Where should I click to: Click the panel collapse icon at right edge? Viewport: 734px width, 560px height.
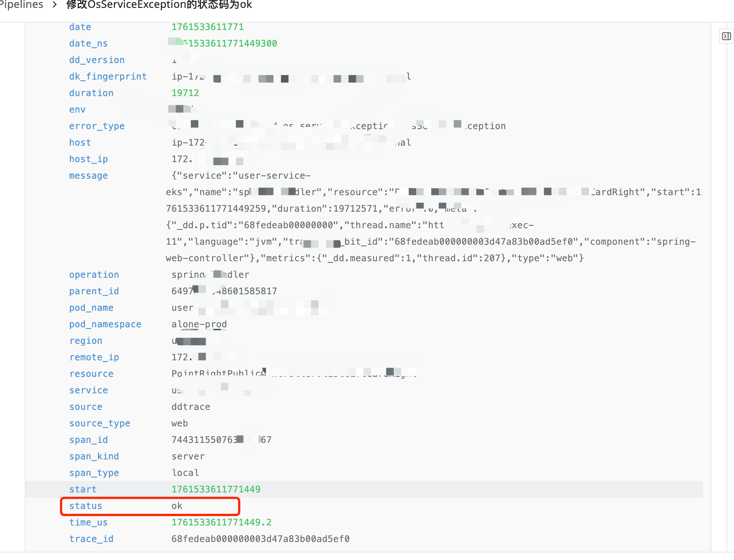point(726,36)
